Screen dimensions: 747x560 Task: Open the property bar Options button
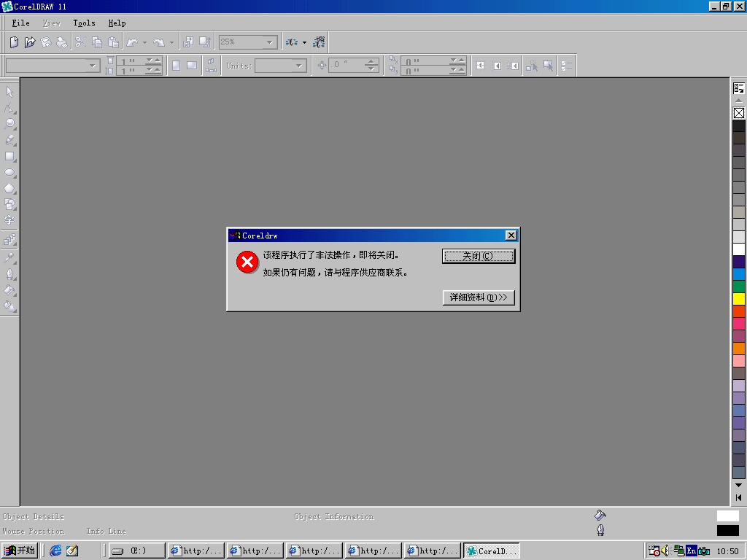coord(566,66)
